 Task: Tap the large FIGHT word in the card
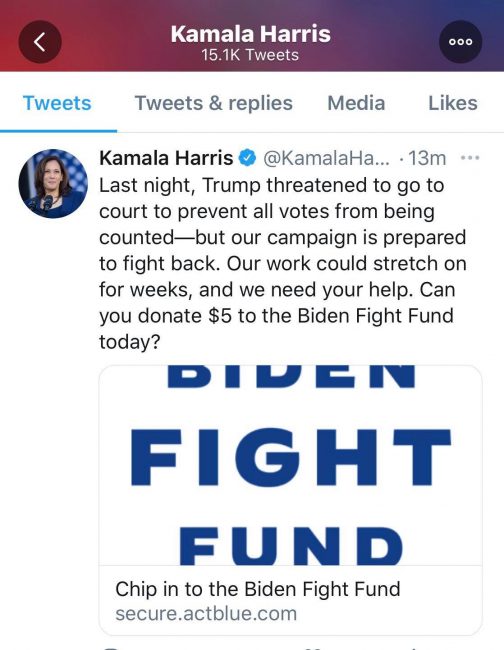coord(291,457)
